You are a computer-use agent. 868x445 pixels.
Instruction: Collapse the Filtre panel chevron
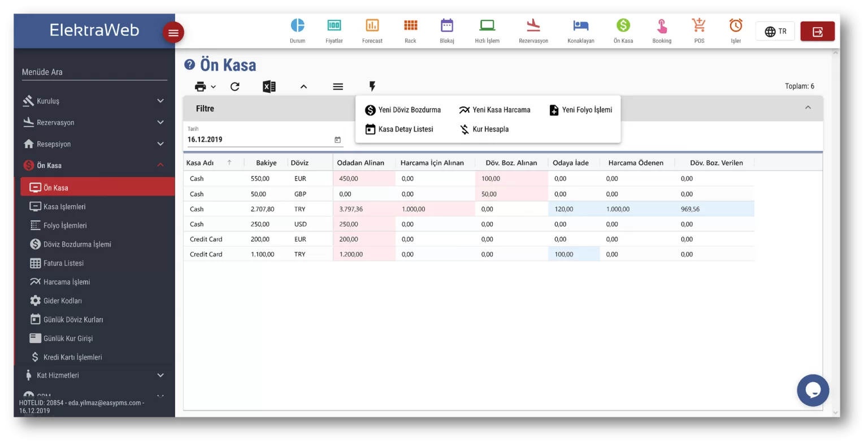coord(808,108)
